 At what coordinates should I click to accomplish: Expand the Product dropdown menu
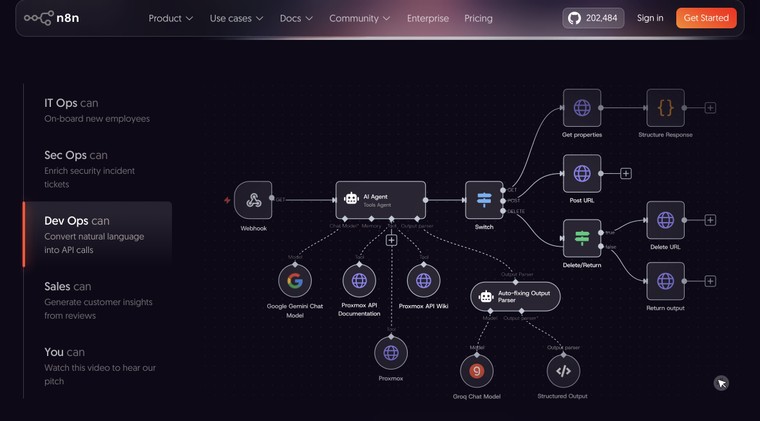point(171,18)
